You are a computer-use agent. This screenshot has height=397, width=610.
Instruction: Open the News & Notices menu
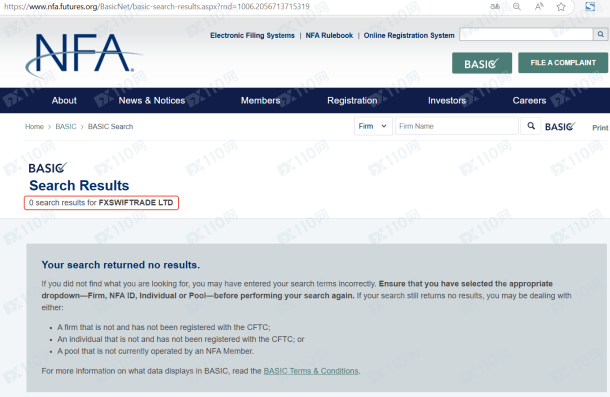152,100
